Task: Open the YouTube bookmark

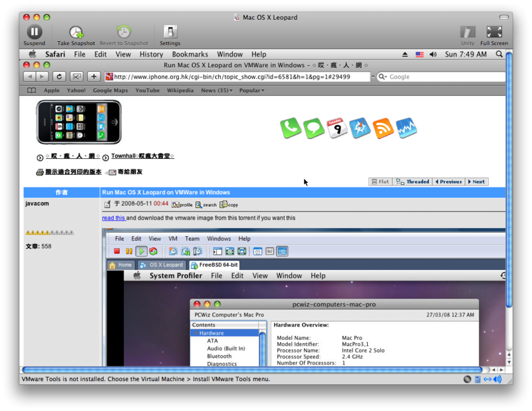Action: coord(147,90)
